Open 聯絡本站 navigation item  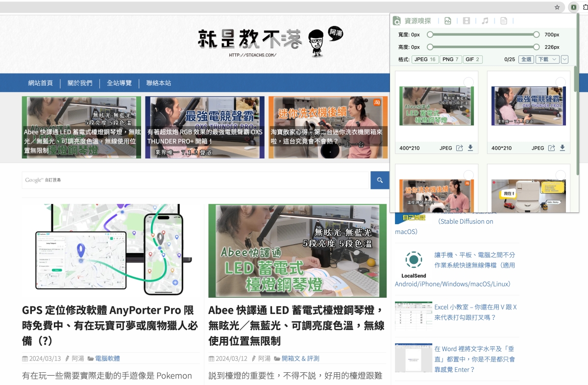(159, 83)
